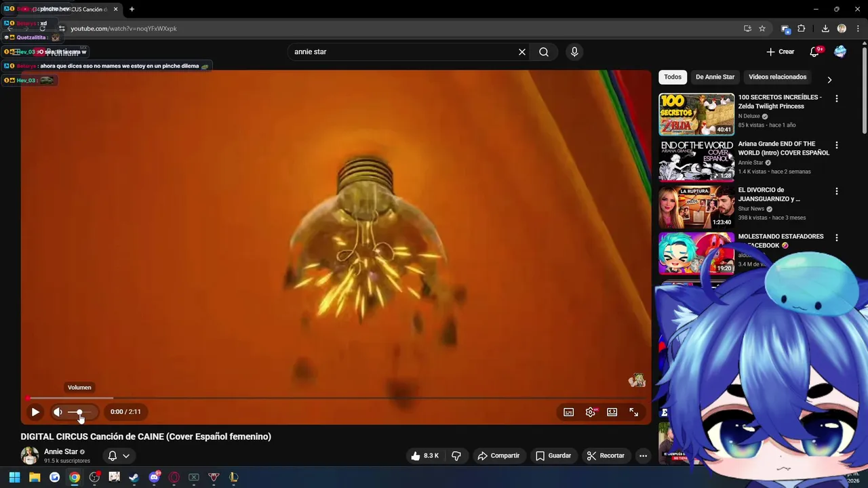Click the Compartir button
The height and width of the screenshot is (488, 868).
tap(498, 455)
